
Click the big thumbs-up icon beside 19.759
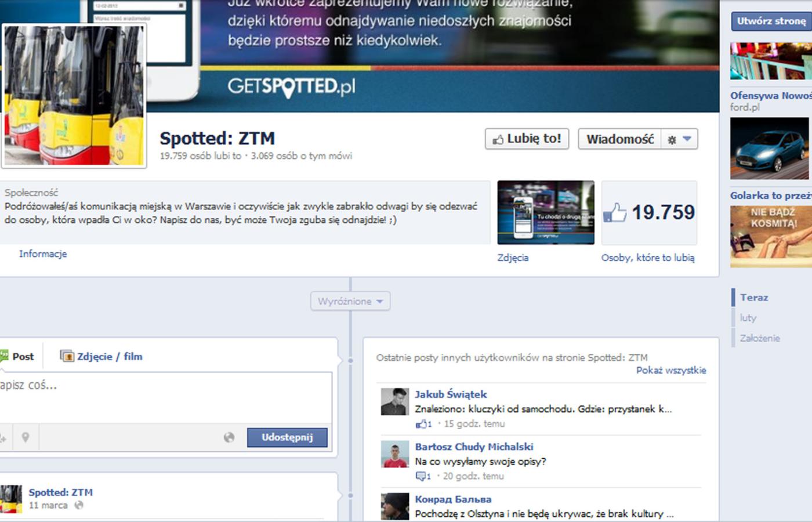coord(615,213)
